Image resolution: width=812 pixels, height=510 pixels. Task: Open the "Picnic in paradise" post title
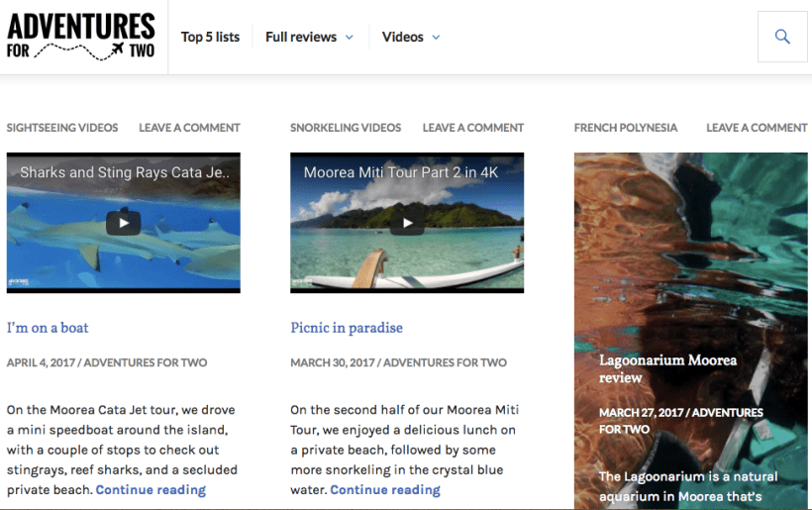(347, 328)
